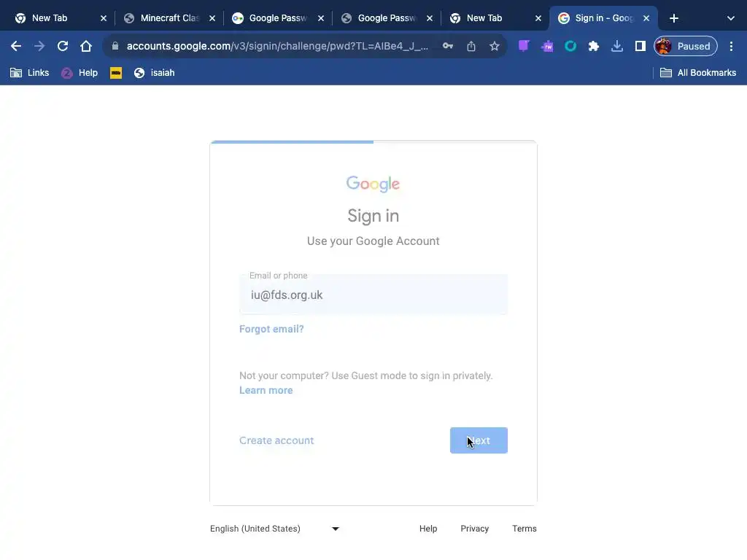Open the Extensions puzzle menu

point(594,46)
